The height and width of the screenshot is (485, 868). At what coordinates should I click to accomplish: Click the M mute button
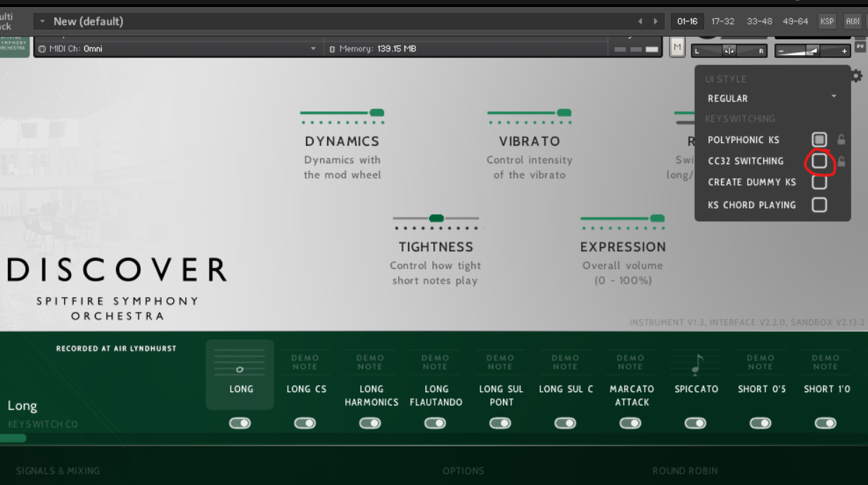pyautogui.click(x=677, y=49)
